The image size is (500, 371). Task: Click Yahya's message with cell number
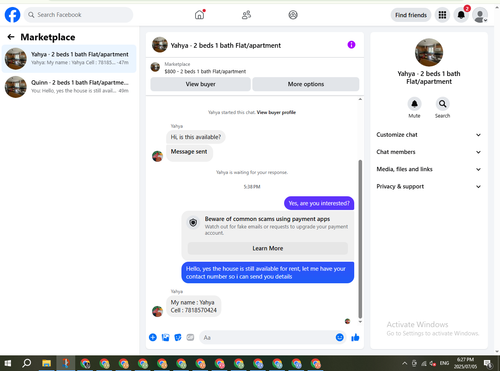tap(194, 306)
